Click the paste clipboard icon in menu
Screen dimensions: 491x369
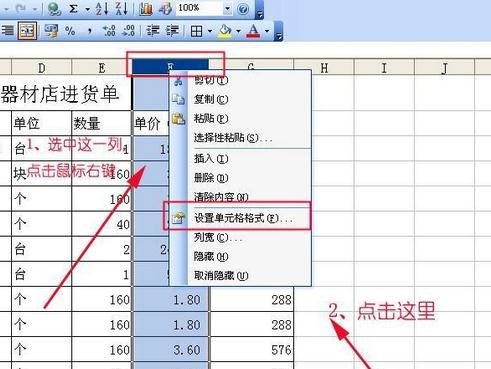(178, 118)
